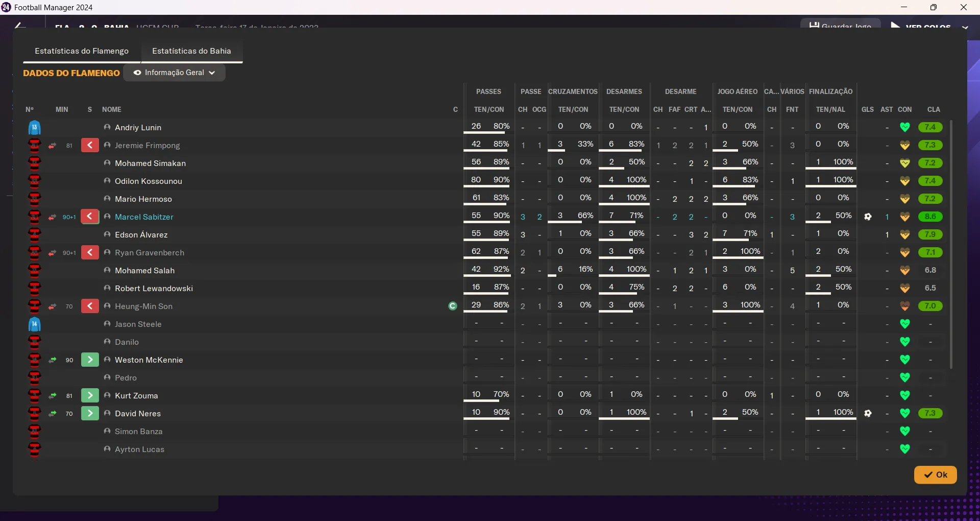Screen dimensions: 980x521
Task: Open Andriy Lunin player profile
Action: (138, 128)
